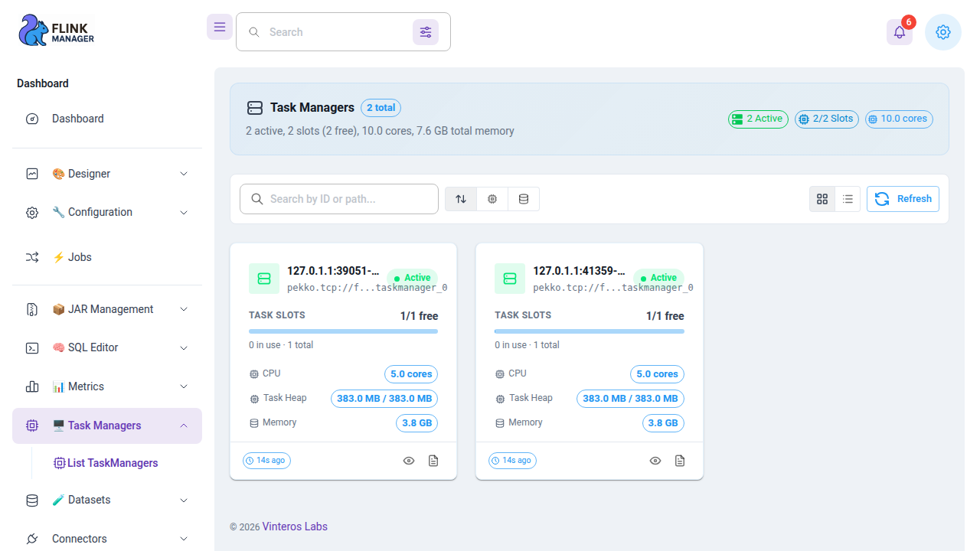Focus the Search by ID or path field

pyautogui.click(x=339, y=199)
